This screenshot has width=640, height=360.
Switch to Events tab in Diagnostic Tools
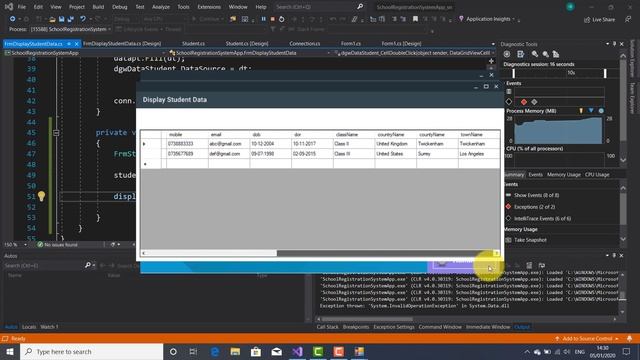(x=536, y=175)
